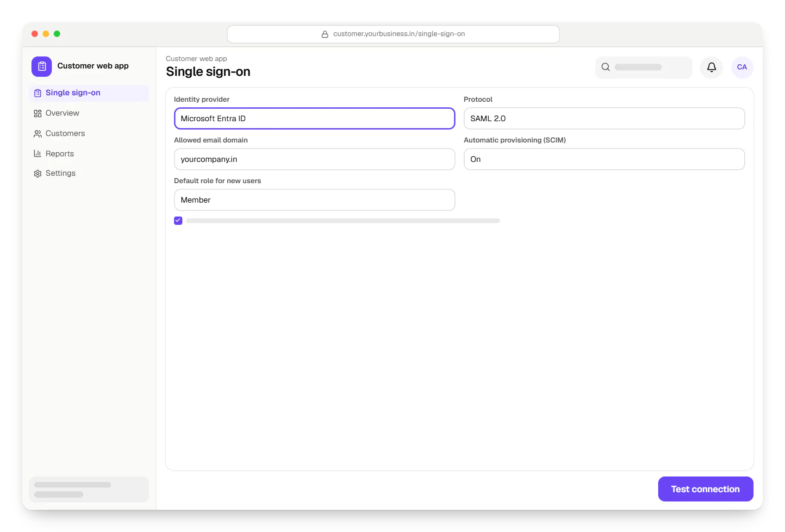Click the Automatic provisioning (SCIM) label
785x532 pixels.
click(x=515, y=140)
